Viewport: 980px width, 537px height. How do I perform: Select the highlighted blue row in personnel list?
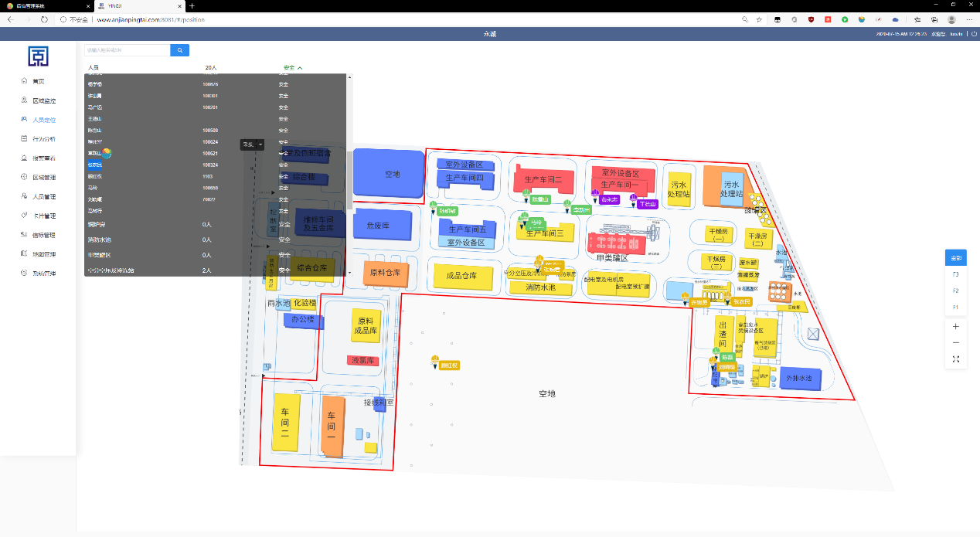(95, 165)
